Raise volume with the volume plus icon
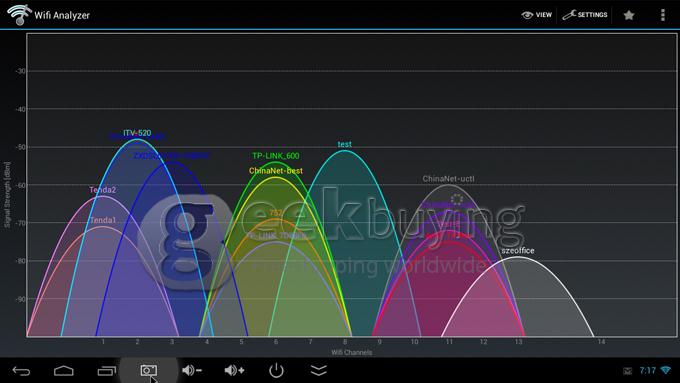Image resolution: width=680 pixels, height=383 pixels. point(234,370)
